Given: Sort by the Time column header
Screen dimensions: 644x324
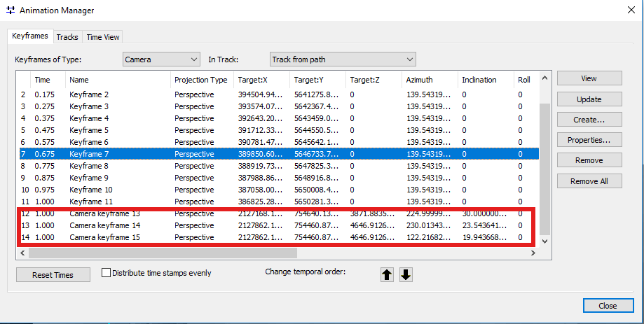Looking at the screenshot, I should pyautogui.click(x=48, y=80).
